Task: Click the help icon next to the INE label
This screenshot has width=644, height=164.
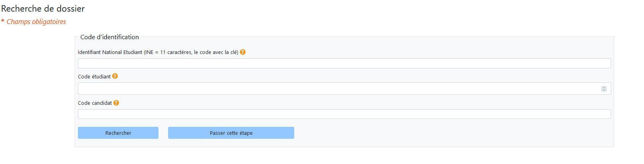Action: [x=243, y=52]
